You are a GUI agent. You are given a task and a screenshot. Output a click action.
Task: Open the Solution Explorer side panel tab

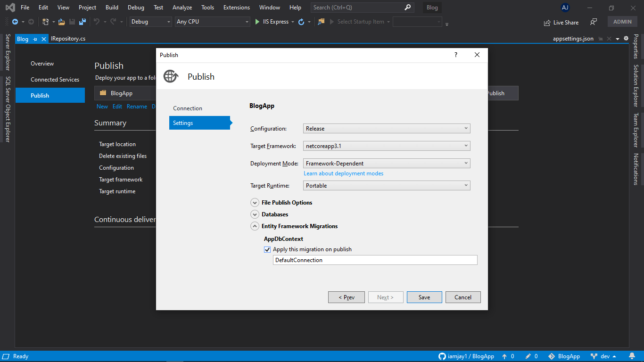tap(636, 86)
